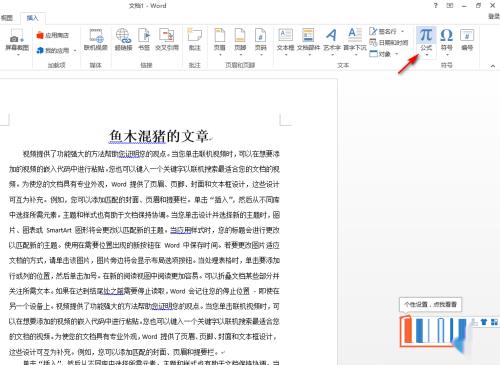The height and width of the screenshot is (365, 500).
Task: Click the grid icon beside the shirt icon
Action: point(494,322)
